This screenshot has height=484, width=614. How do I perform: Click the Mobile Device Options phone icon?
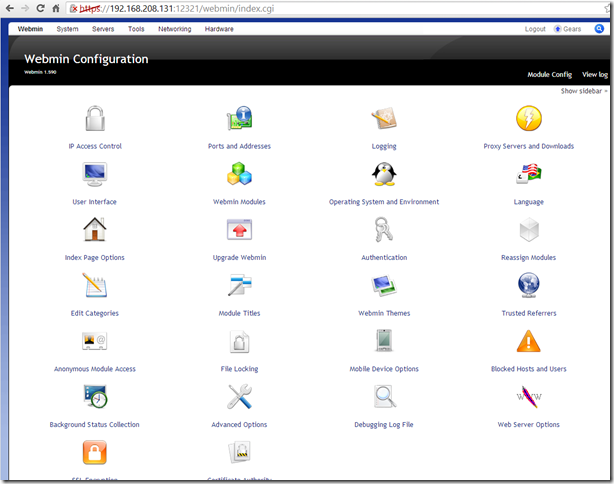coord(384,341)
